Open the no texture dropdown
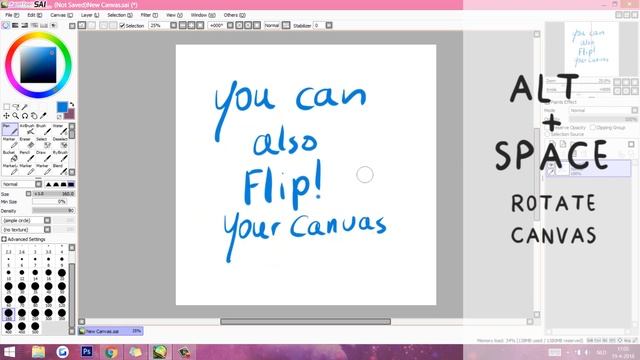 click(47, 230)
